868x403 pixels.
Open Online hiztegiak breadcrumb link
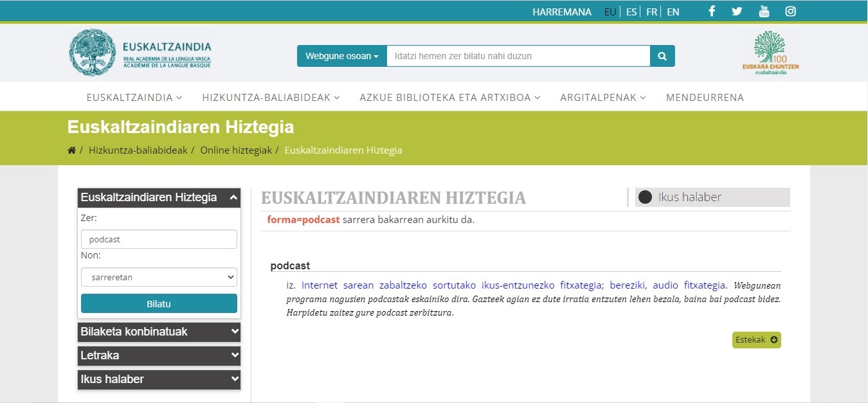(x=236, y=150)
